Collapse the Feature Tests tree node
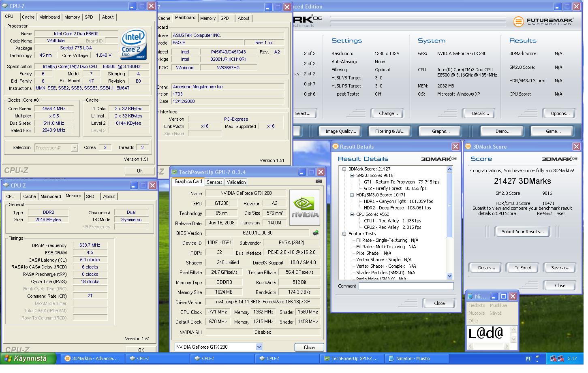The height and width of the screenshot is (373, 588). tap(344, 234)
